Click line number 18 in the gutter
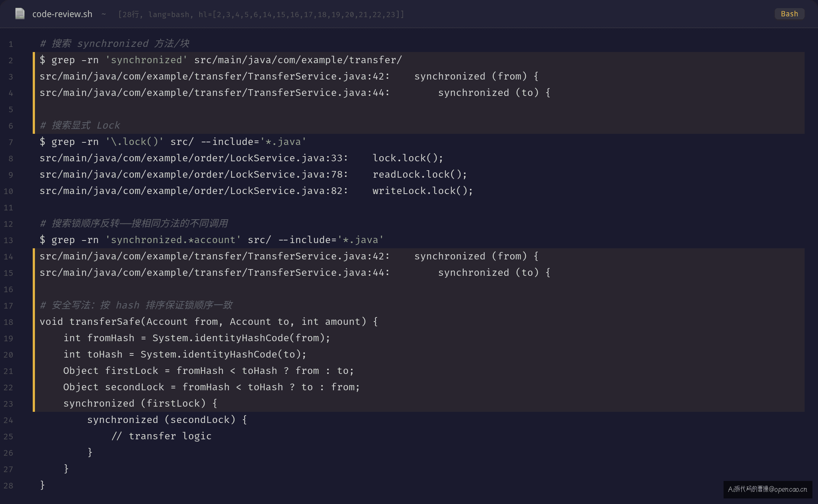This screenshot has width=818, height=504. tap(8, 322)
